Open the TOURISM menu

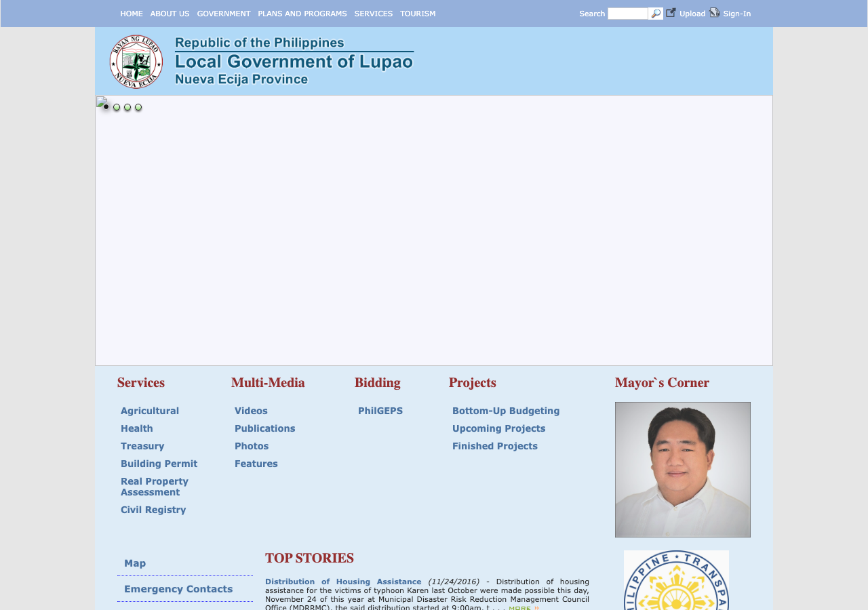pos(418,14)
